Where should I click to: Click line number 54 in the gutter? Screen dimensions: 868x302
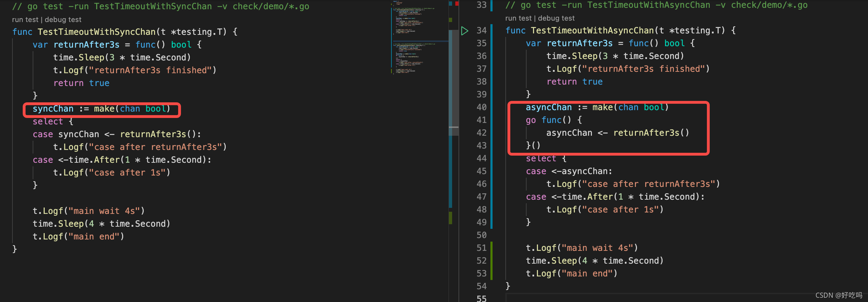482,286
